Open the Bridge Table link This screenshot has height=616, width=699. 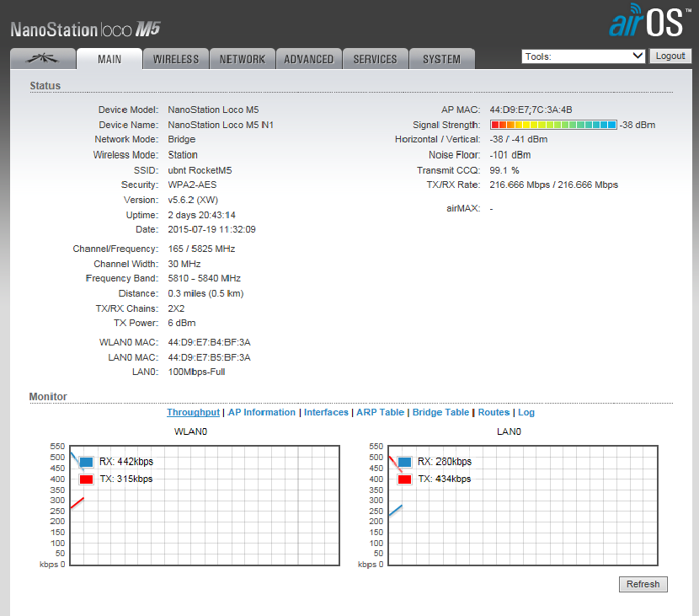pyautogui.click(x=440, y=412)
